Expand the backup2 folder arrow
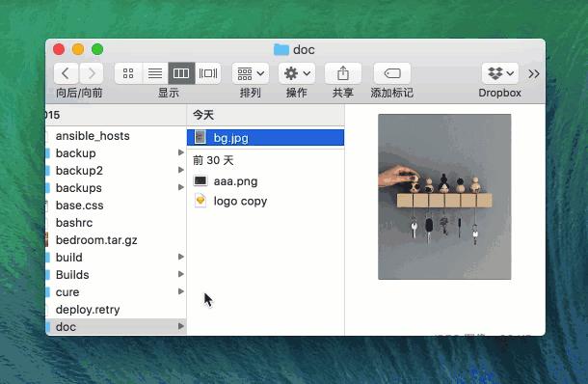 click(181, 170)
